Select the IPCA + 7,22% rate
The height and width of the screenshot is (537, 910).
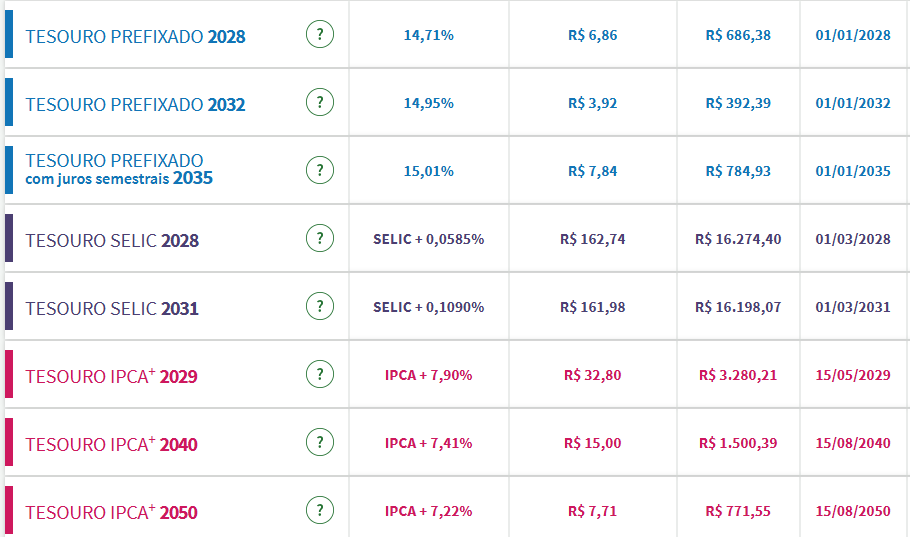coord(429,511)
